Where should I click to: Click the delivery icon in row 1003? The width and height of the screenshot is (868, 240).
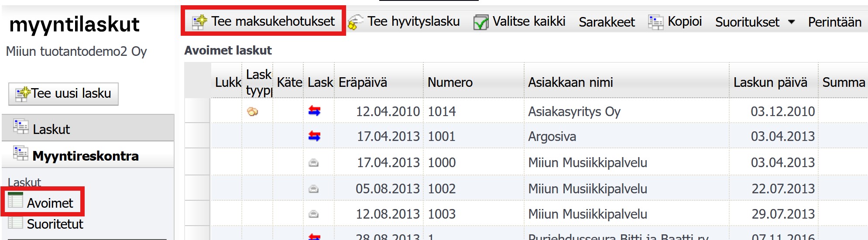(313, 214)
